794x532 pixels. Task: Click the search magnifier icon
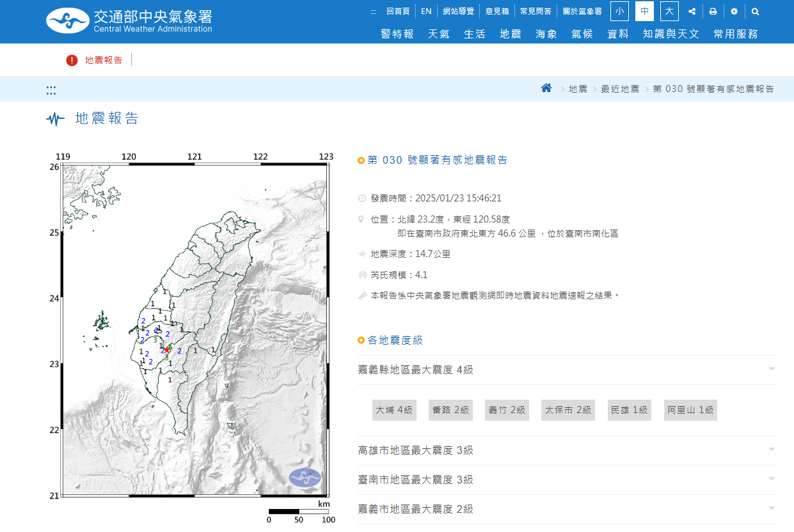(x=755, y=12)
